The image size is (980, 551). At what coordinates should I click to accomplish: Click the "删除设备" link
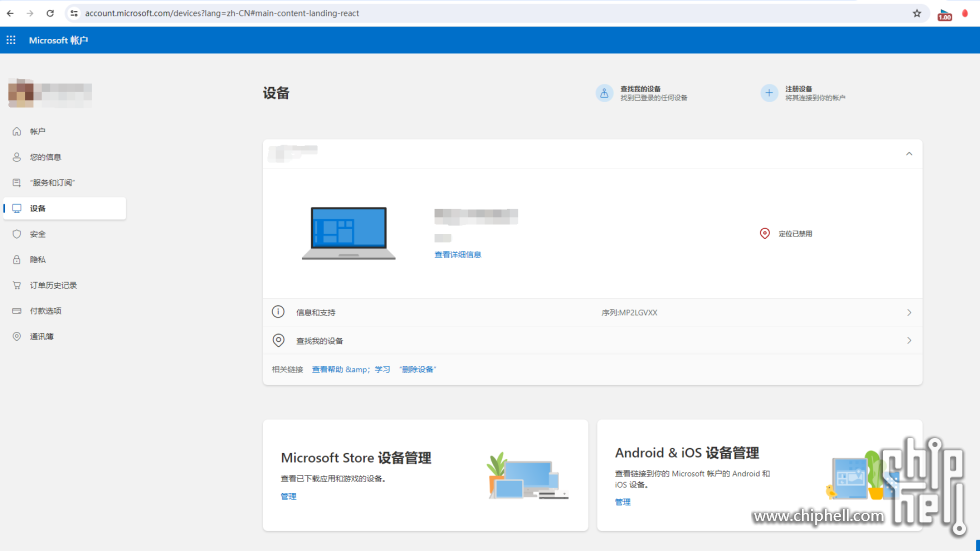coord(418,369)
